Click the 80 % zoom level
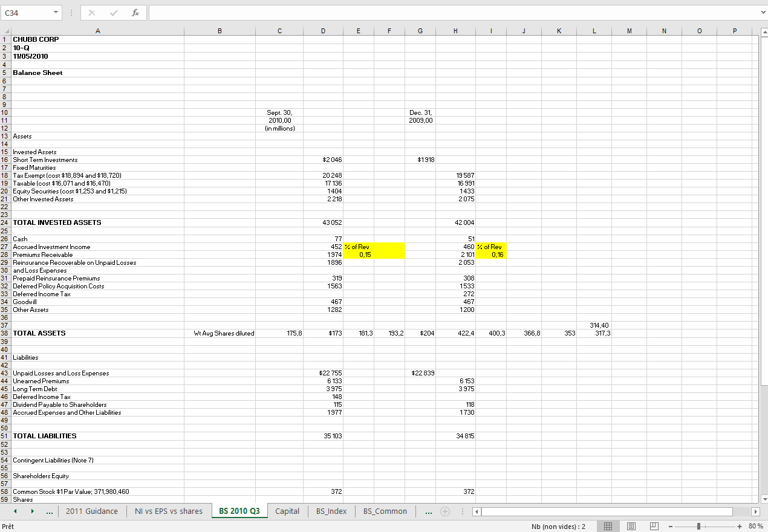 (x=755, y=526)
